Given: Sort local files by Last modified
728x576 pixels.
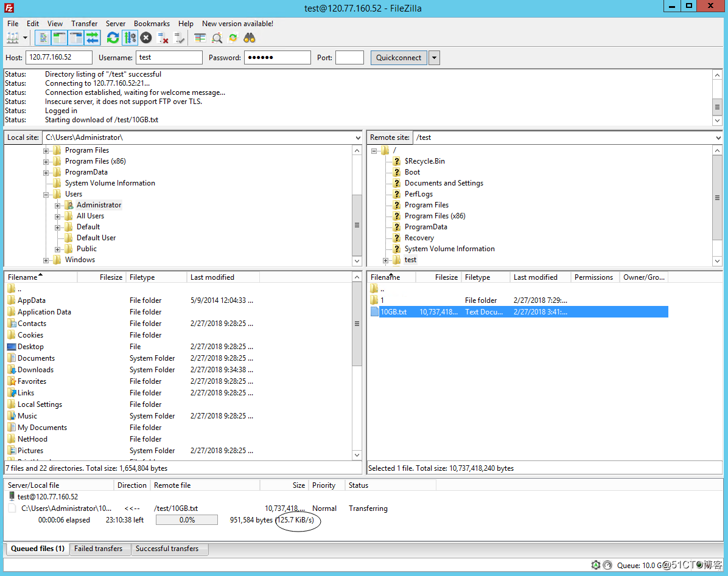Looking at the screenshot, I should tap(223, 277).
